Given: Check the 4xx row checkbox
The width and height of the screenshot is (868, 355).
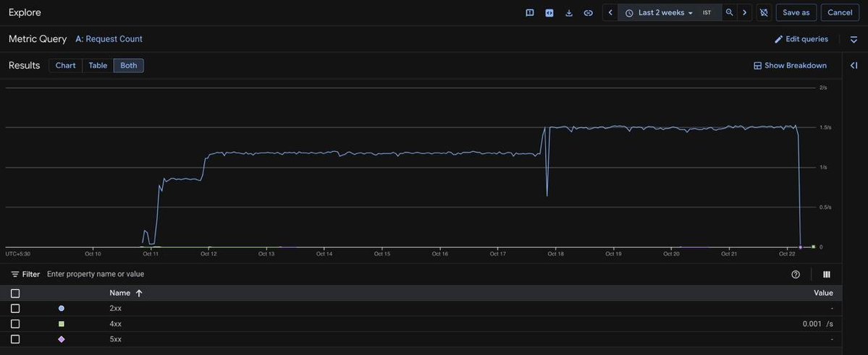Looking at the screenshot, I should tap(15, 324).
